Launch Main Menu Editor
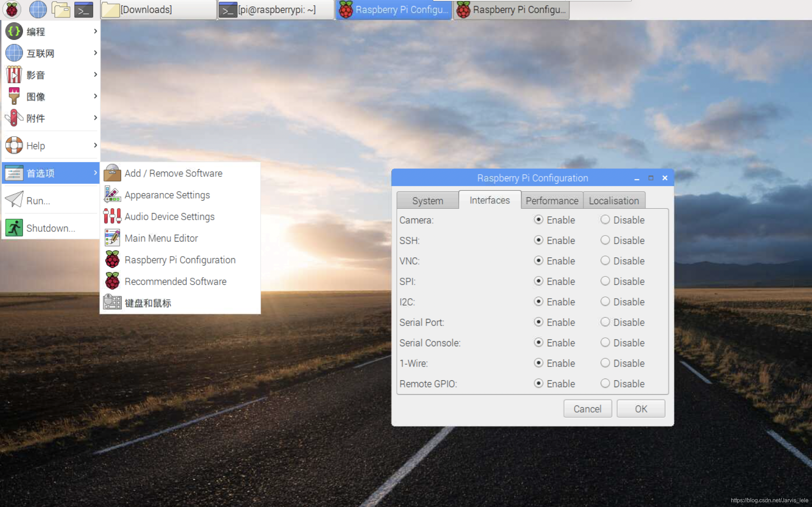 [x=161, y=238]
